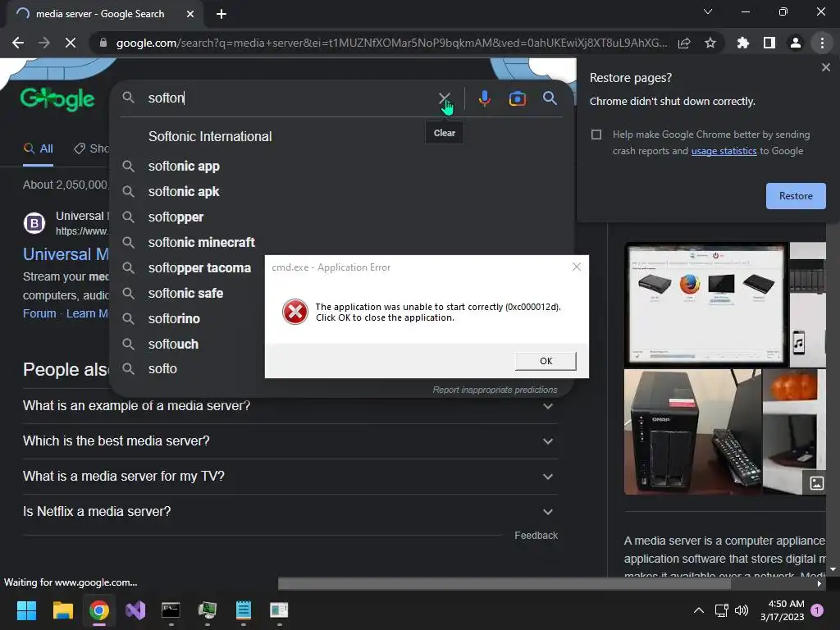Click the back navigation arrow
This screenshot has height=630, width=840.
pyautogui.click(x=18, y=43)
